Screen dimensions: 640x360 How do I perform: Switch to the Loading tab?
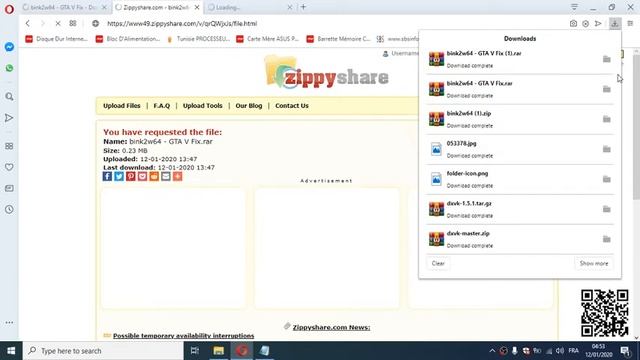[250, 7]
